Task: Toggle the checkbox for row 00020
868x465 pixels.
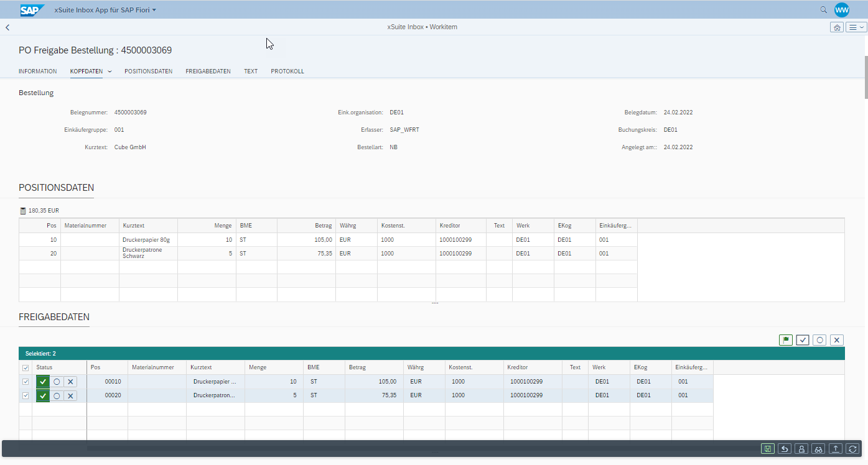Action: pos(26,395)
